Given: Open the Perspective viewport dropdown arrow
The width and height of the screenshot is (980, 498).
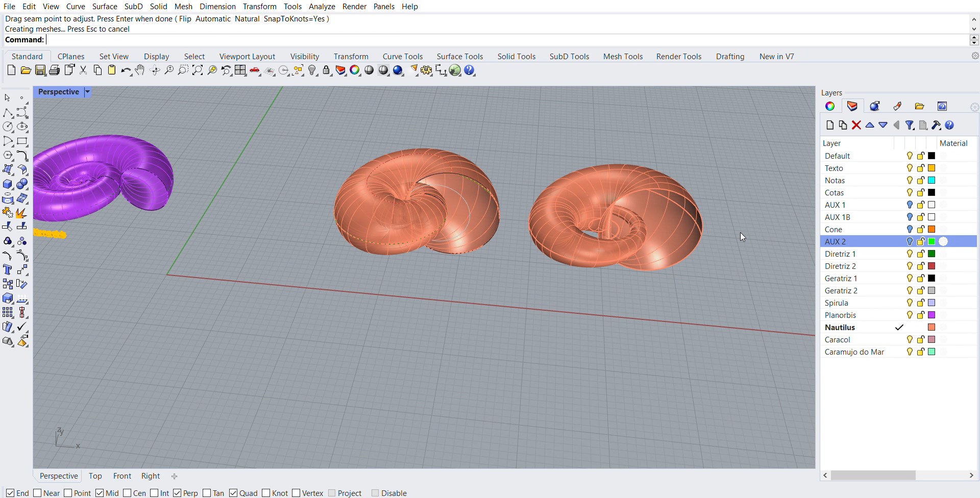Looking at the screenshot, I should [x=87, y=92].
